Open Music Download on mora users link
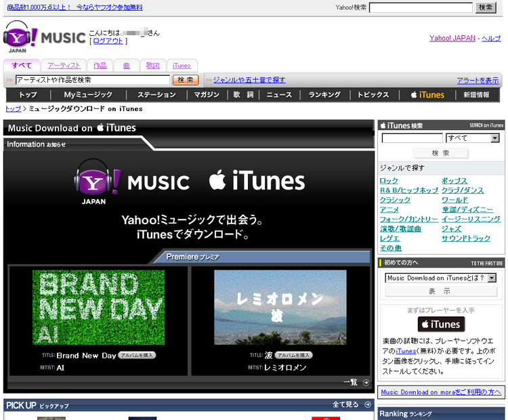Viewport: 508px width, 420px height. 441,392
